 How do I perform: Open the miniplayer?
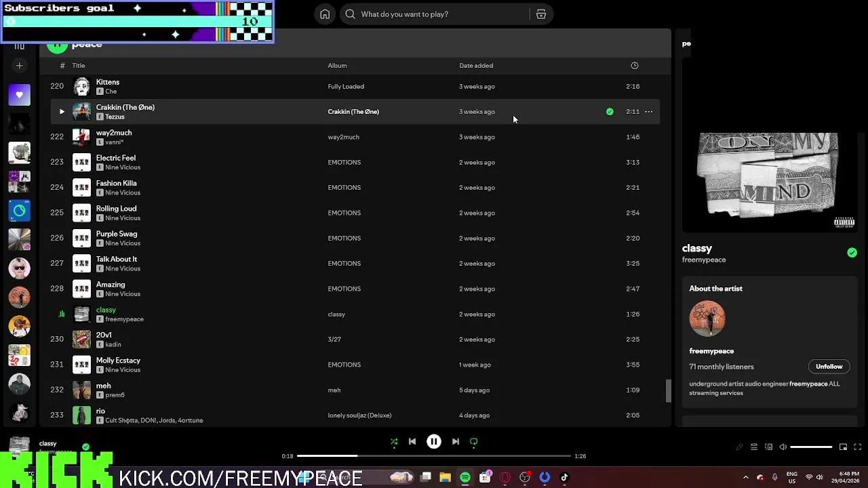tap(843, 447)
